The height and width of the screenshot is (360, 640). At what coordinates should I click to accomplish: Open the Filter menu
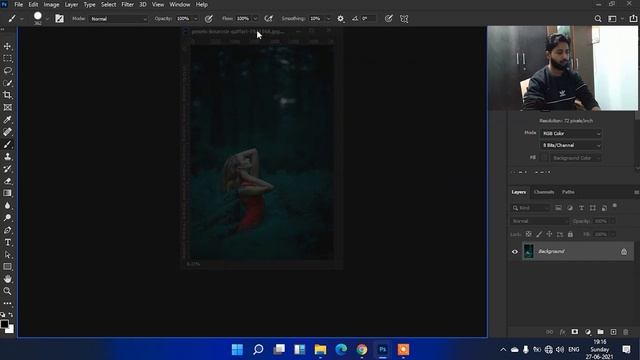[x=127, y=4]
